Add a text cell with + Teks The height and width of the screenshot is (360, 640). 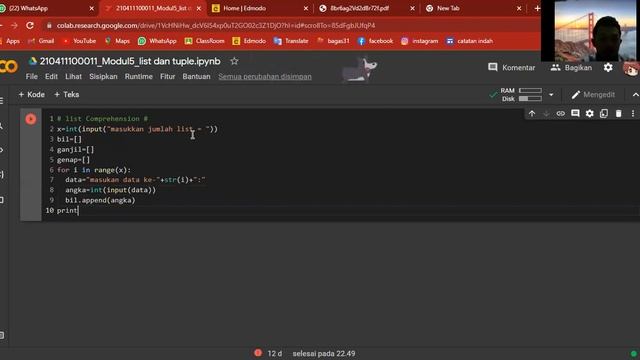click(67, 95)
